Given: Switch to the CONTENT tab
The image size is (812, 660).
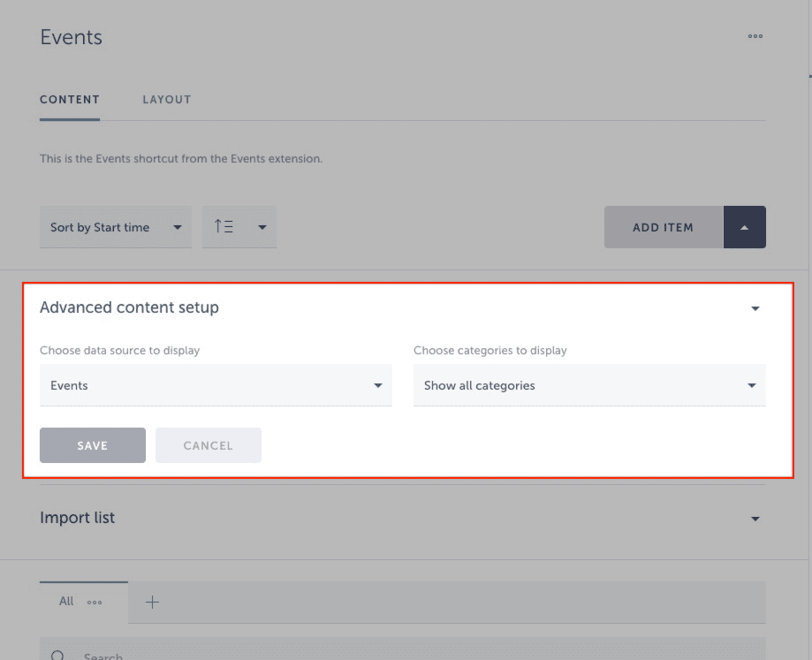Looking at the screenshot, I should tap(70, 100).
